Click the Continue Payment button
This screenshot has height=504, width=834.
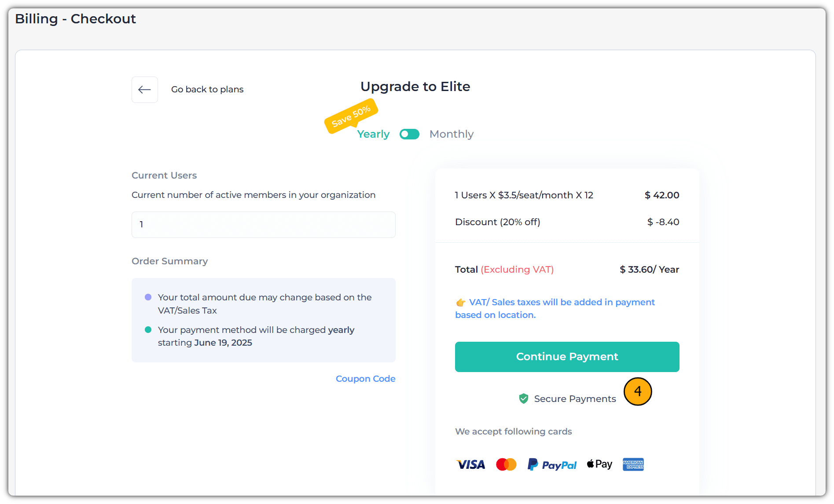567,357
